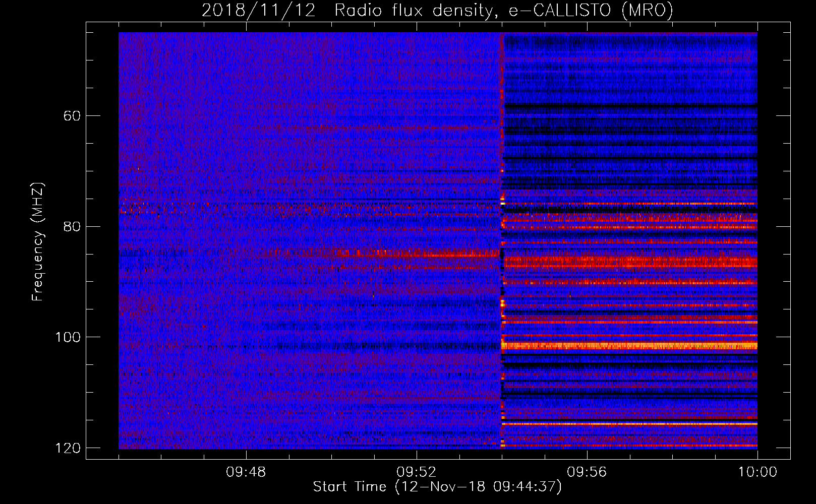Click the 100 frequency tick label
The width and height of the screenshot is (816, 504).
pyautogui.click(x=68, y=337)
